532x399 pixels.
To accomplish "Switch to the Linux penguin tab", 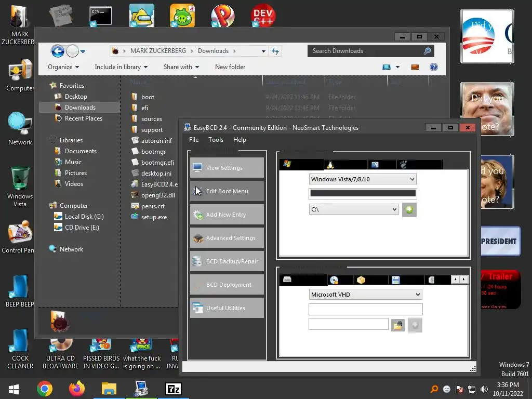I will click(x=345, y=165).
